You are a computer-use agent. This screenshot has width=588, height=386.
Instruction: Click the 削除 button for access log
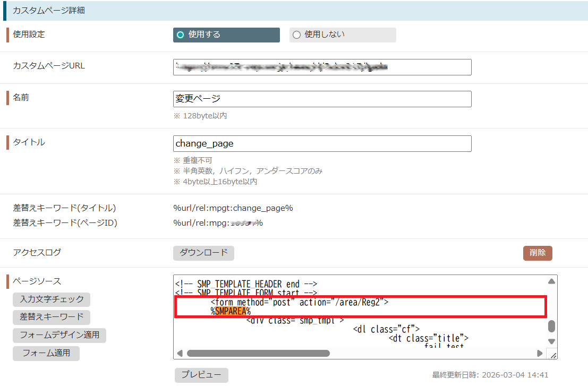[537, 253]
